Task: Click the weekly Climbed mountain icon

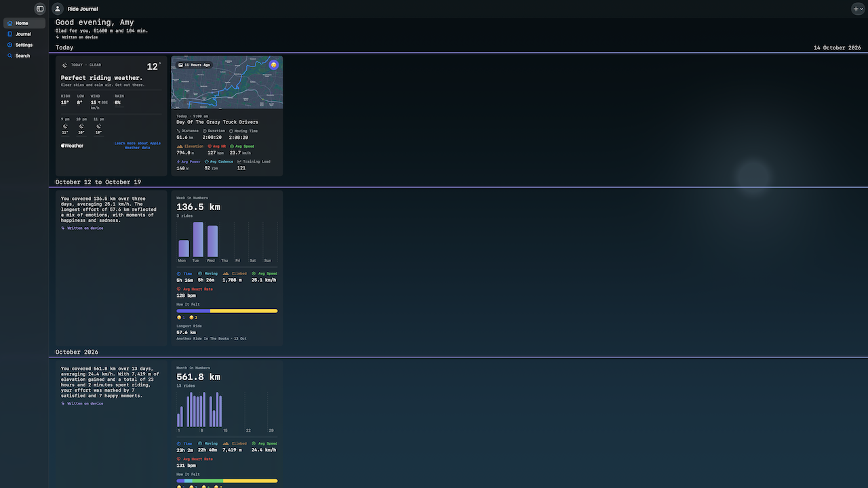Action: [x=226, y=274]
